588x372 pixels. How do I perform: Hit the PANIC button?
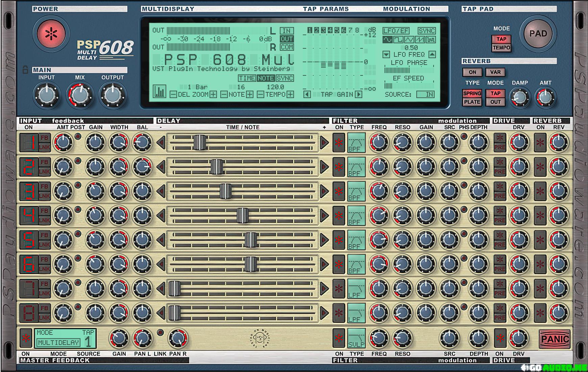(x=555, y=339)
